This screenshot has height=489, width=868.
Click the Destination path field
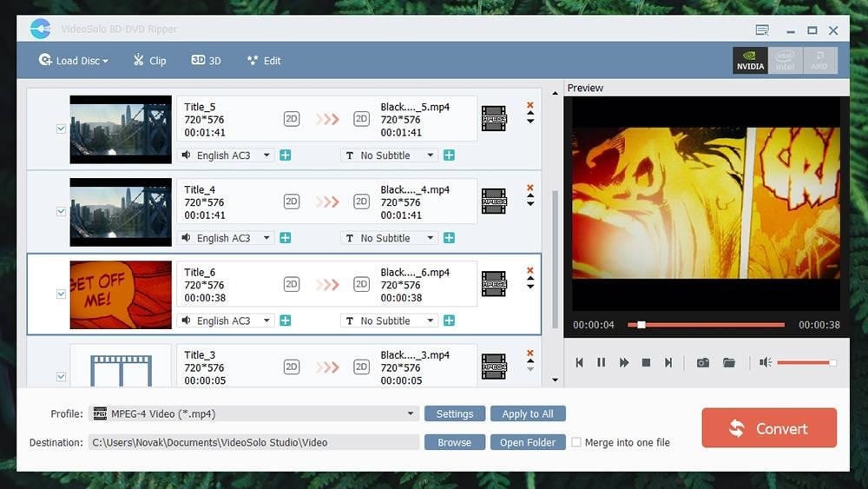(x=253, y=442)
